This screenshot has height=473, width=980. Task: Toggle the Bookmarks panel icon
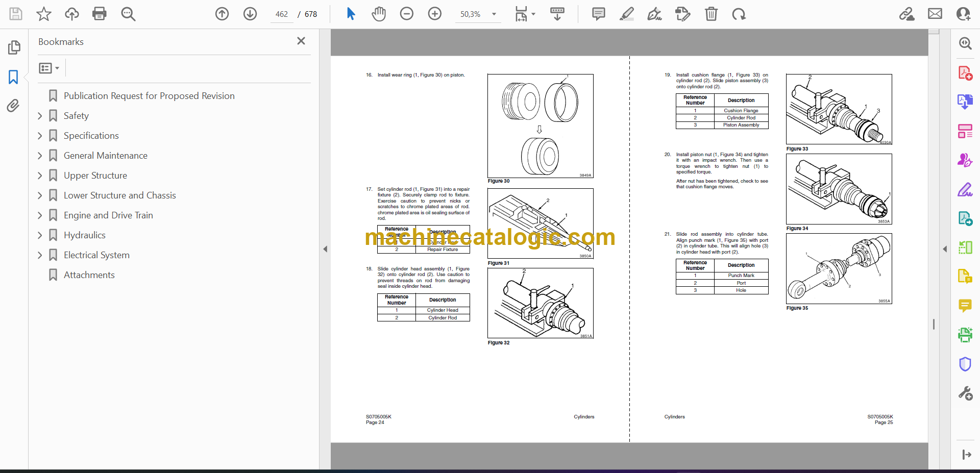(x=13, y=77)
